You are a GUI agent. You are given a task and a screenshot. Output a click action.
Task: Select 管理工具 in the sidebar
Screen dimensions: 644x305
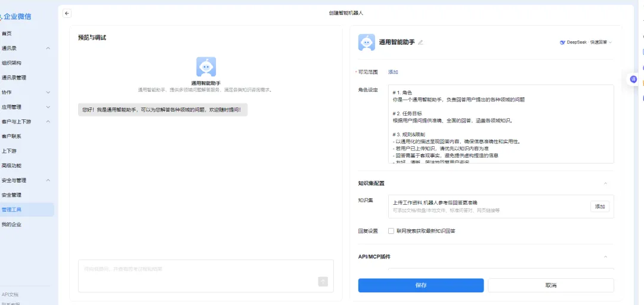click(27, 210)
